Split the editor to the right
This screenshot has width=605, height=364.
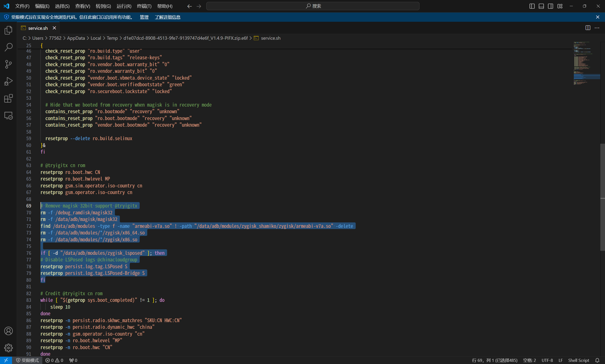[588, 28]
